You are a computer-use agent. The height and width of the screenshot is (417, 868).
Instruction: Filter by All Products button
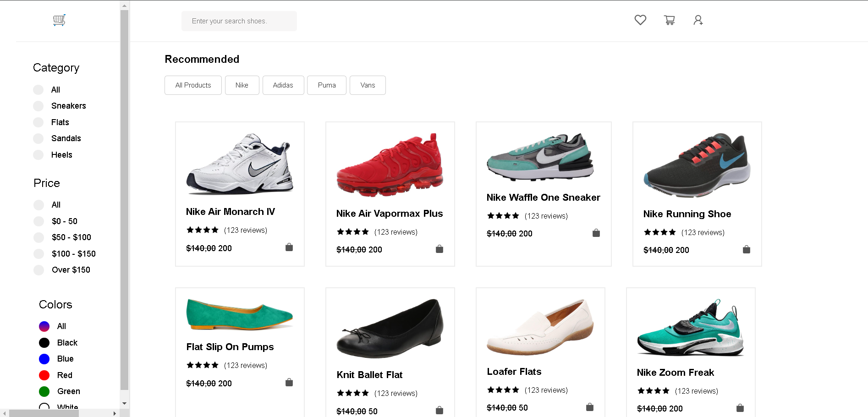193,85
